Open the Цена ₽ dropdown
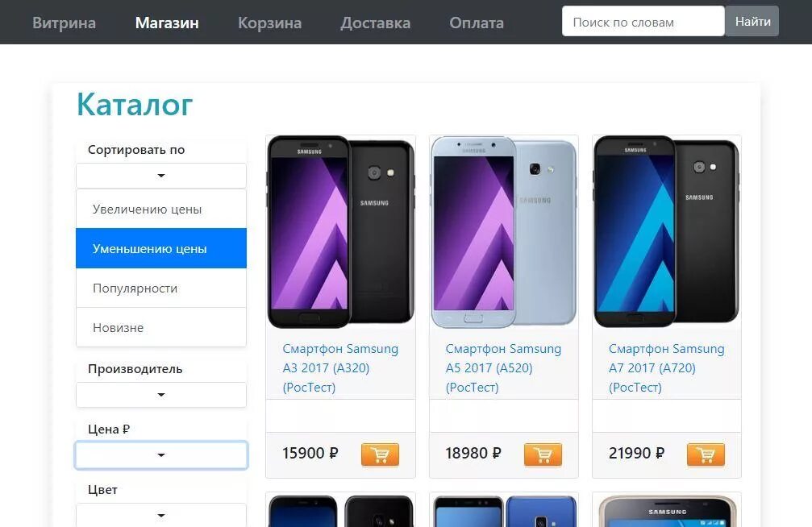Screen dimensions: 812x527 click(161, 455)
